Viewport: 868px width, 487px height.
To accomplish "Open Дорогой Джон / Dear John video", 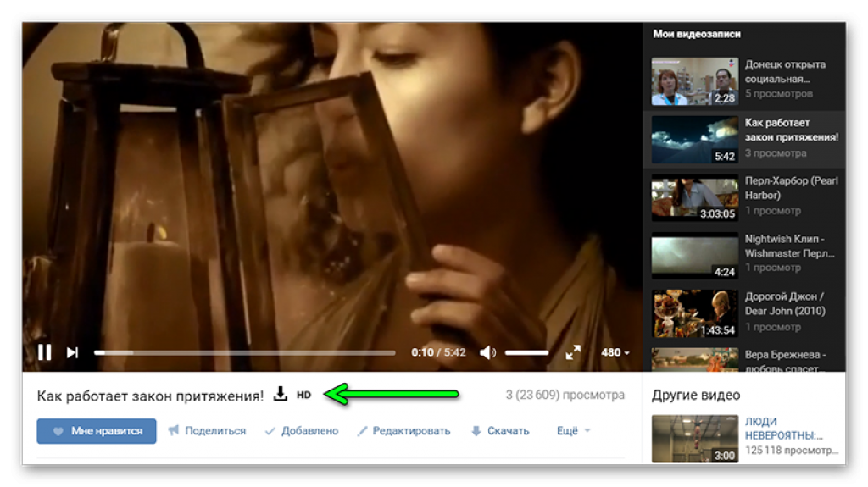I will click(694, 313).
